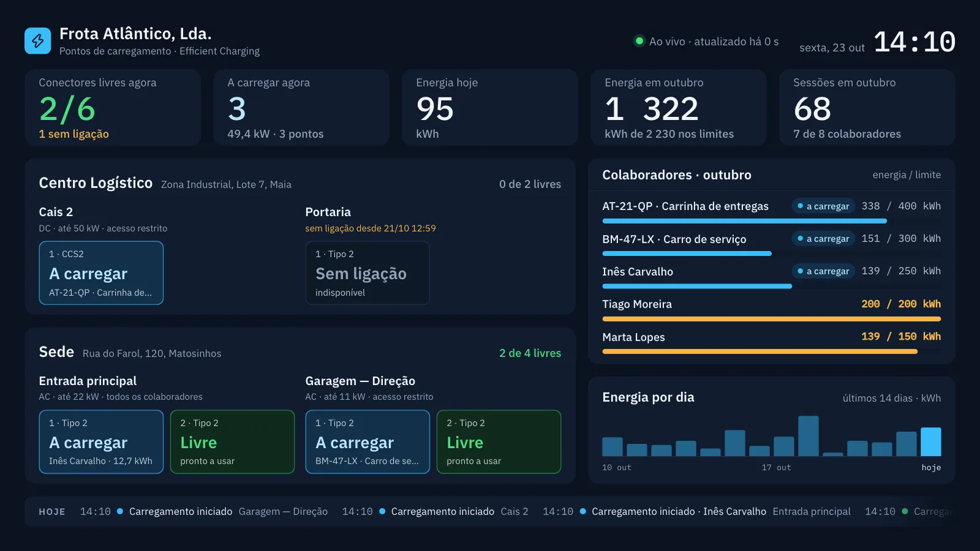The width and height of the screenshot is (980, 551).
Task: Select the Livre connector 2 at Entrada principal
Action: pyautogui.click(x=233, y=442)
